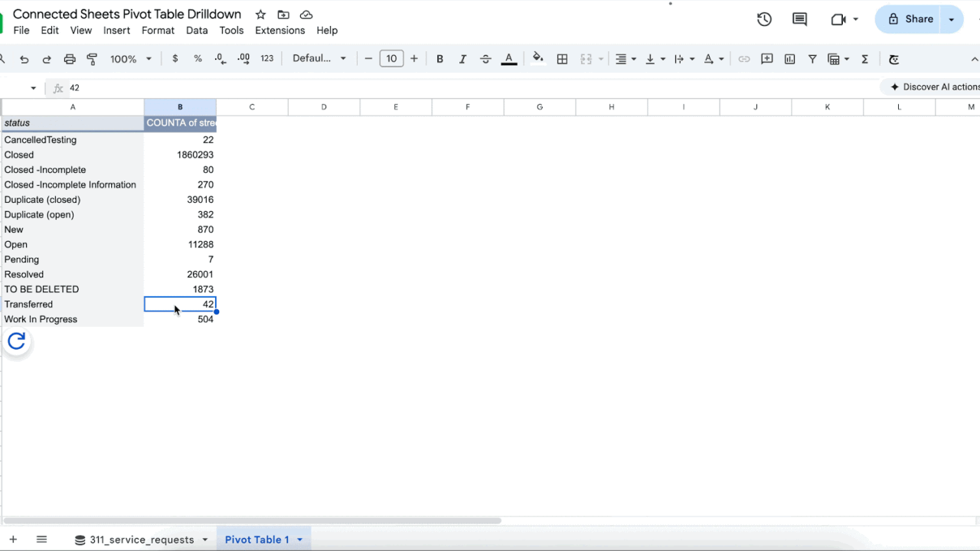Toggle bold formatting
The height and width of the screenshot is (551, 980).
[x=439, y=59]
